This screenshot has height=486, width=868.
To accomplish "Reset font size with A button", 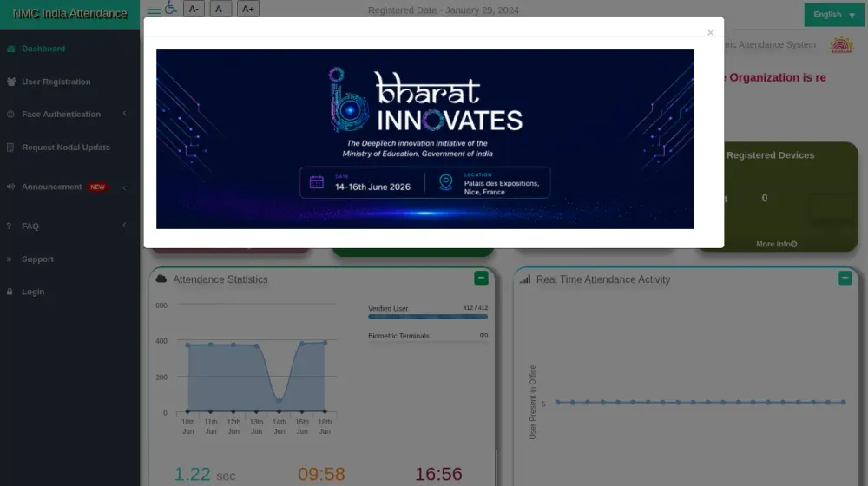I will pyautogui.click(x=220, y=9).
